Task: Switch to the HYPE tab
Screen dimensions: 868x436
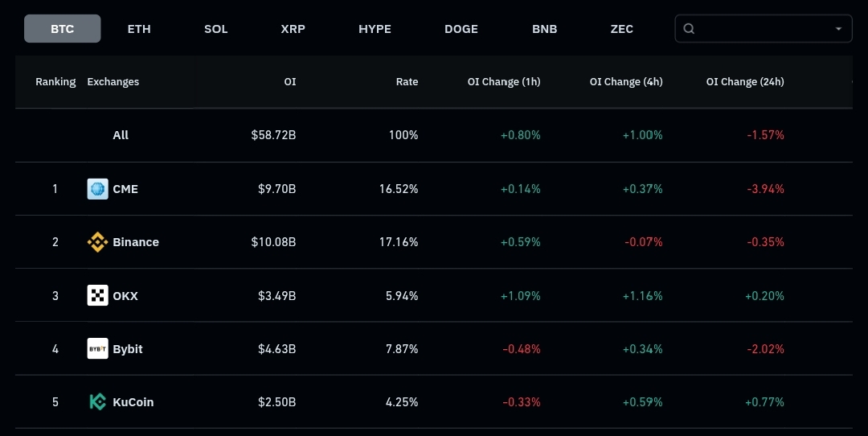Action: 375,29
